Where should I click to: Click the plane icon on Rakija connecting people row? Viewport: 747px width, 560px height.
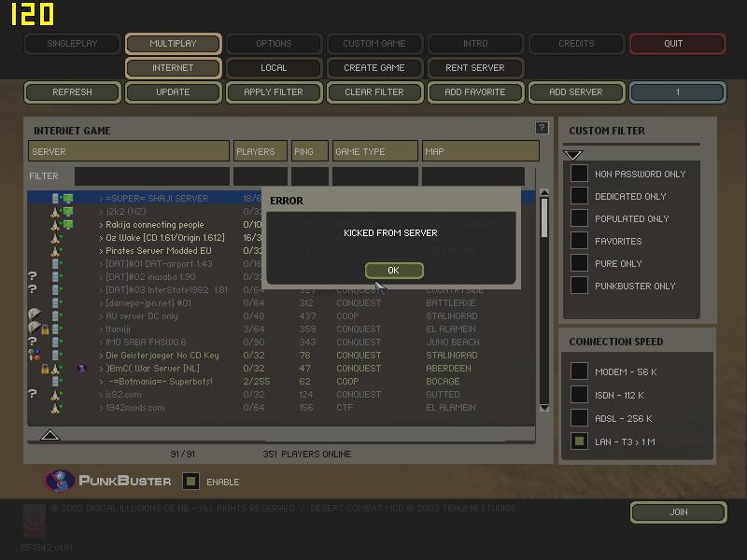pyautogui.click(x=55, y=224)
